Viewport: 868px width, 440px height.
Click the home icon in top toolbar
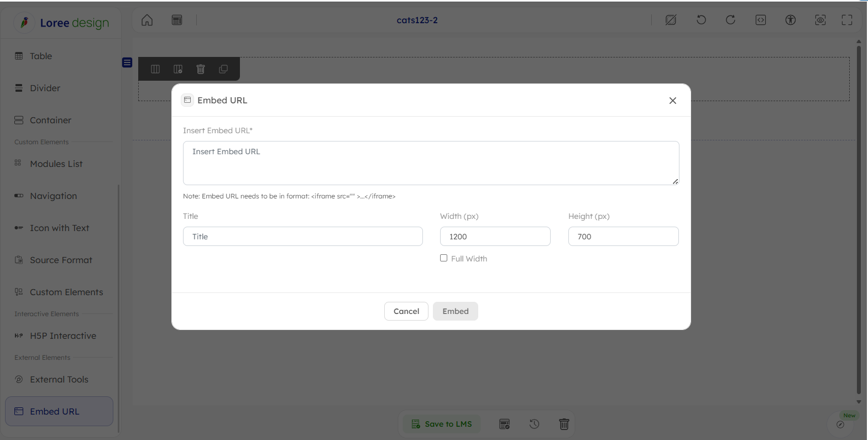point(147,20)
